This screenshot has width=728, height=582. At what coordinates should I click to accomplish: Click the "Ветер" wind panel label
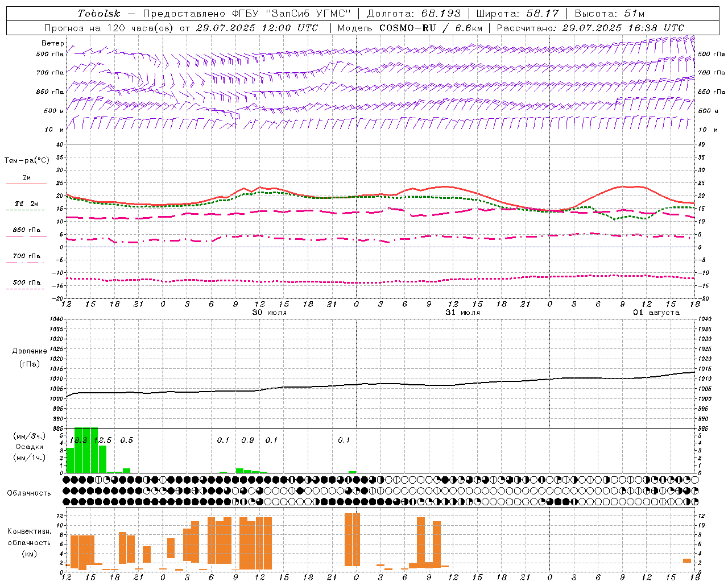pos(53,43)
